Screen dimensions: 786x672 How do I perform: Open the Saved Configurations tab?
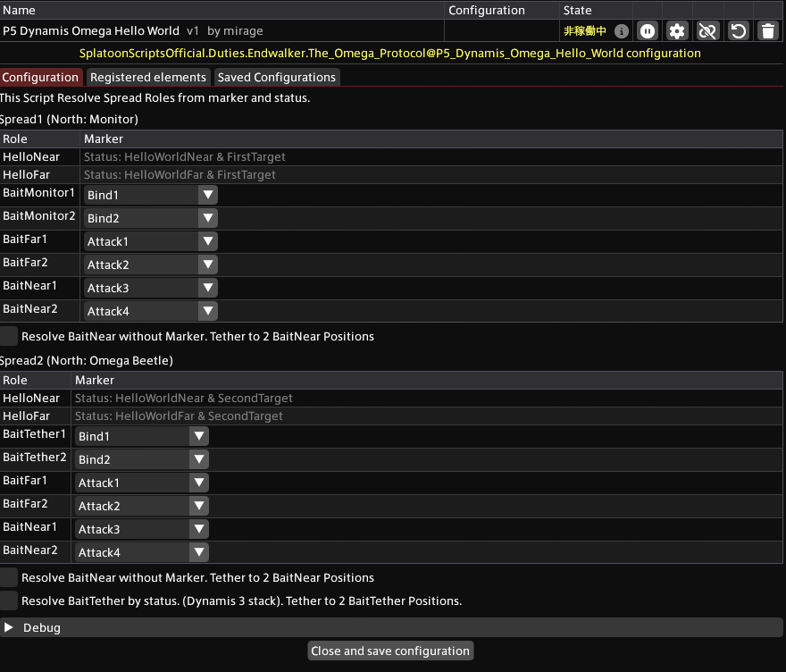tap(277, 77)
